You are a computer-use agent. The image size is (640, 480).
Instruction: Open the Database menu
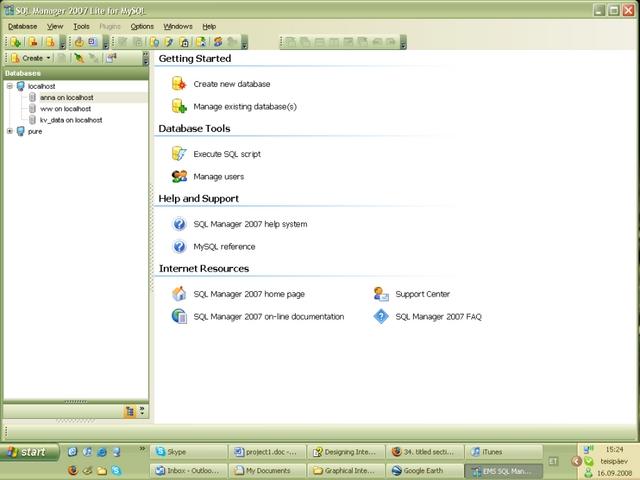click(22, 27)
